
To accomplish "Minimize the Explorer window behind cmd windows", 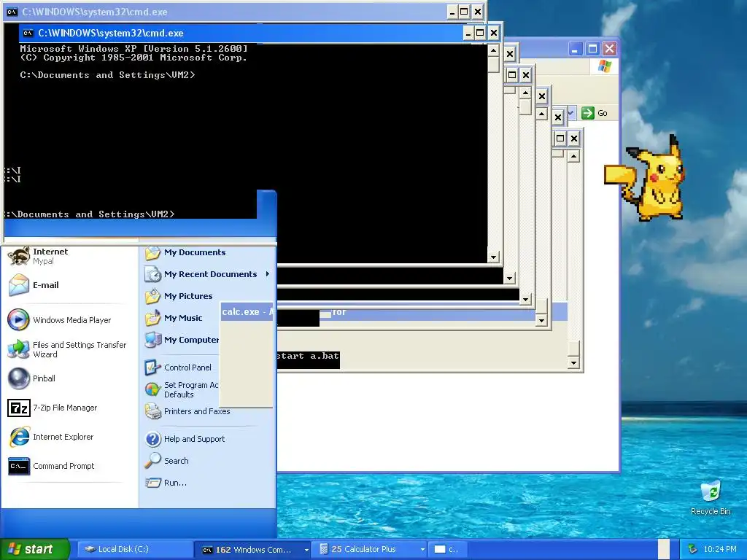I will tap(576, 49).
